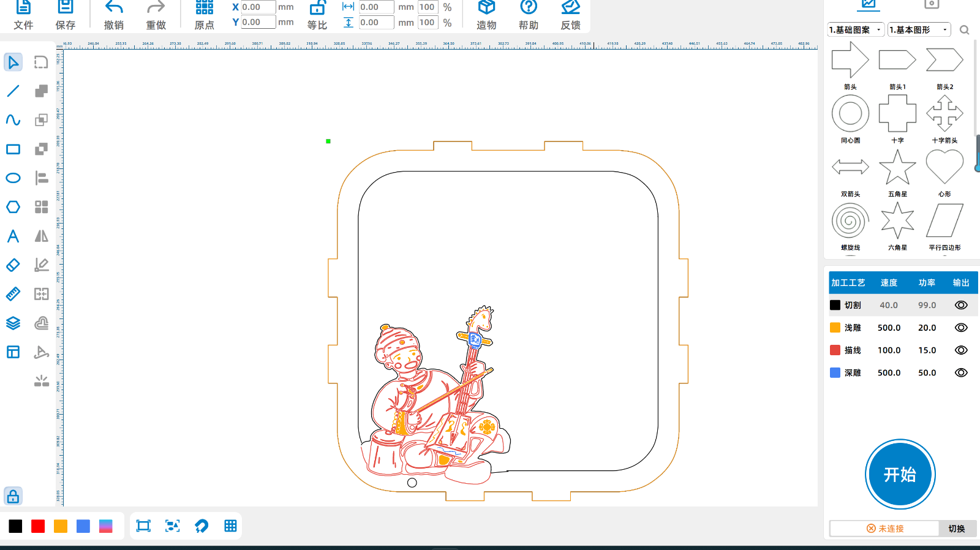The width and height of the screenshot is (980, 550).
Task: Select the polygon hexagon tool
Action: click(13, 207)
